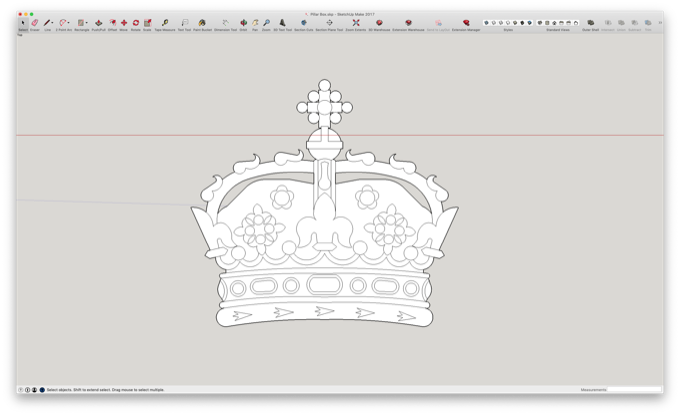
Task: Apply the Outer Shell solid tool
Action: (x=590, y=23)
